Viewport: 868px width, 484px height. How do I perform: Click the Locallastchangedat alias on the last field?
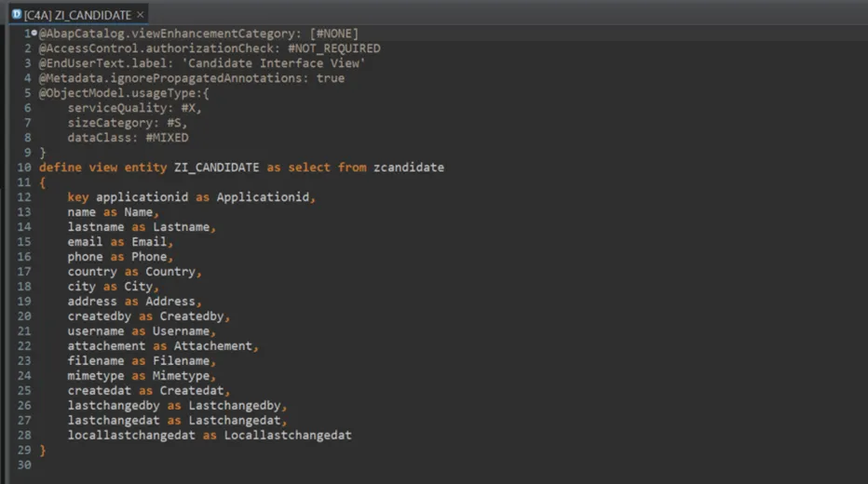pyautogui.click(x=288, y=436)
